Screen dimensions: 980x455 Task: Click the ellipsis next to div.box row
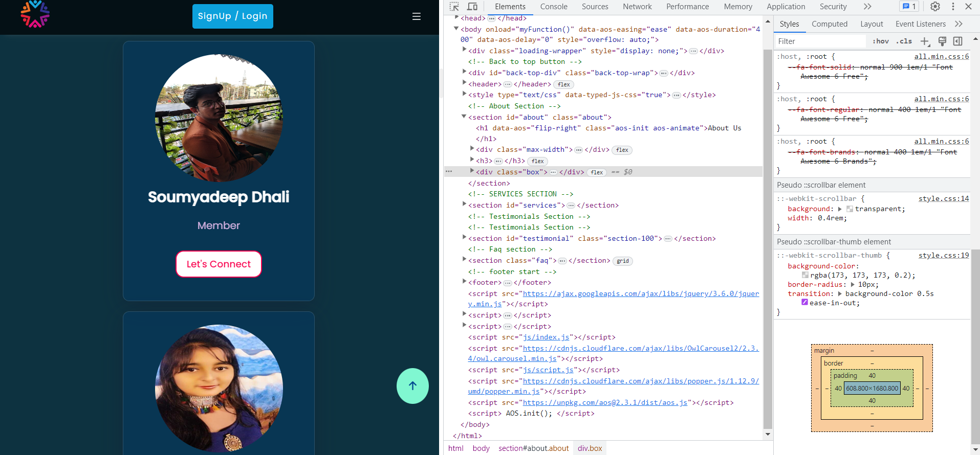pyautogui.click(x=553, y=172)
